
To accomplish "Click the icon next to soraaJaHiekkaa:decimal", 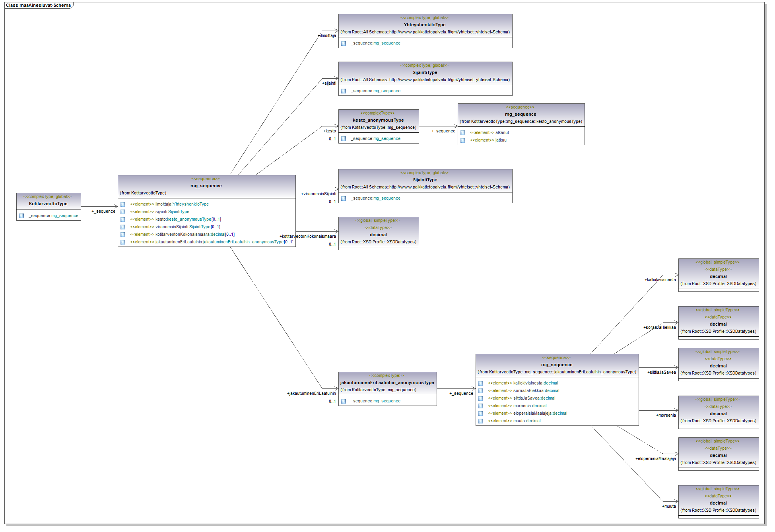I will click(x=481, y=391).
